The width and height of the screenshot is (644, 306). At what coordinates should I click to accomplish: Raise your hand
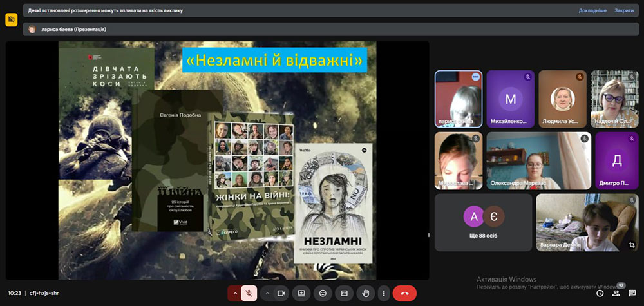click(x=366, y=293)
